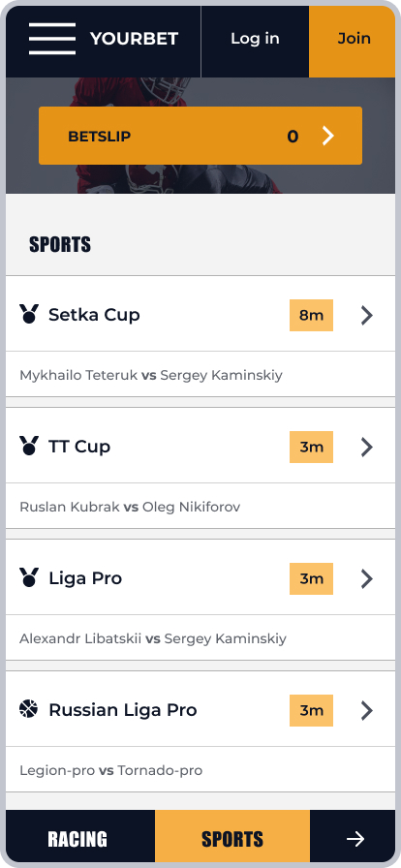Expand the TT Cup row chevron

tap(367, 447)
